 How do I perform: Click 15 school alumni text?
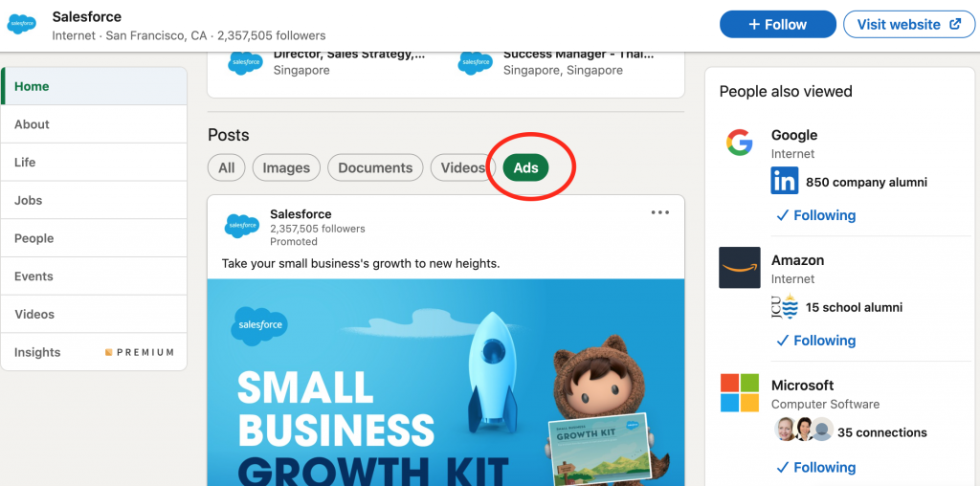point(854,307)
